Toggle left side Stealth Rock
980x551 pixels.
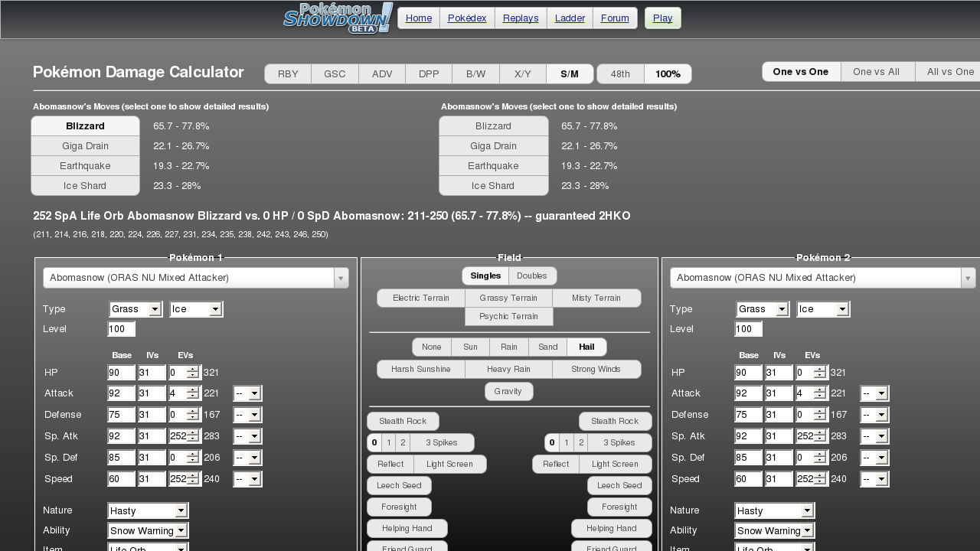403,421
